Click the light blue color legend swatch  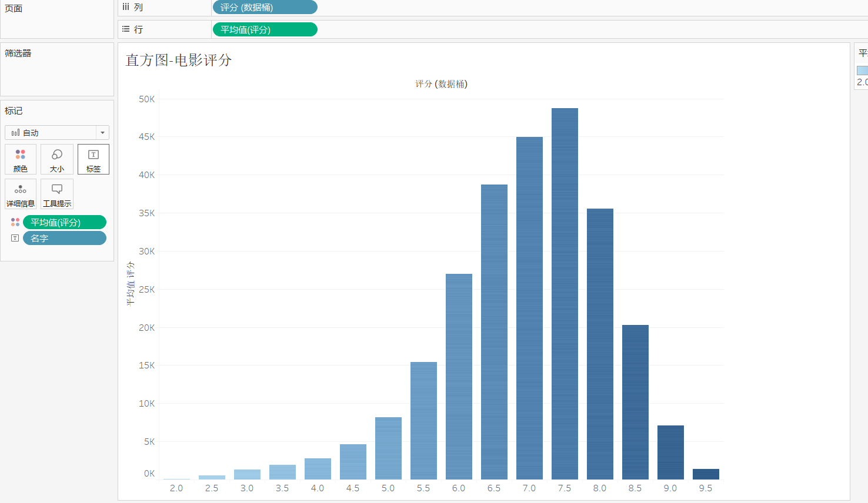click(862, 70)
